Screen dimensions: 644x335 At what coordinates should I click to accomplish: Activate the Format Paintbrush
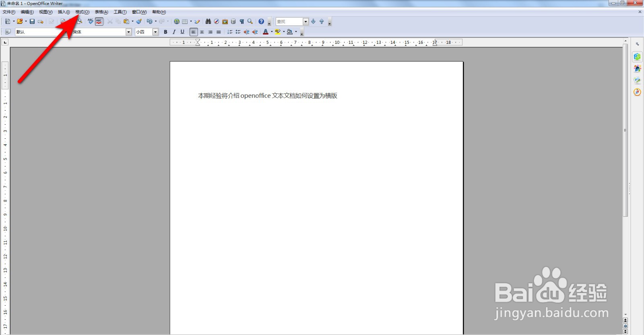[139, 21]
